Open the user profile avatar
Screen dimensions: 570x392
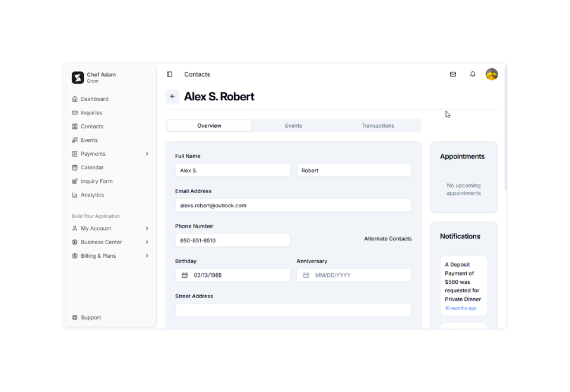click(x=492, y=74)
